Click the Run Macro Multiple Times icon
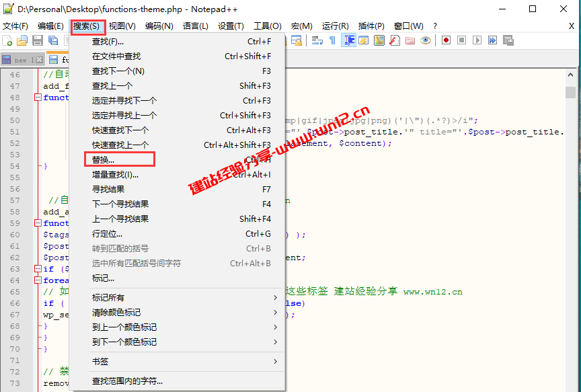 [492, 40]
